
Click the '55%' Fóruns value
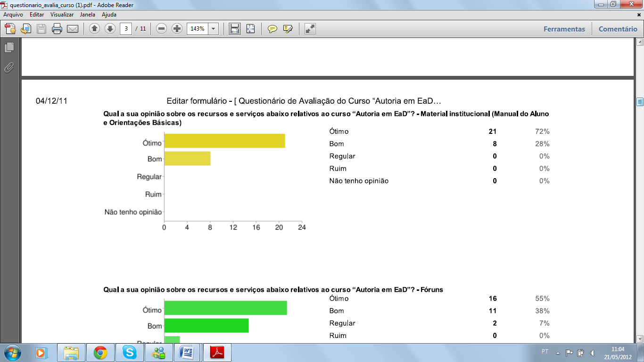(x=543, y=298)
